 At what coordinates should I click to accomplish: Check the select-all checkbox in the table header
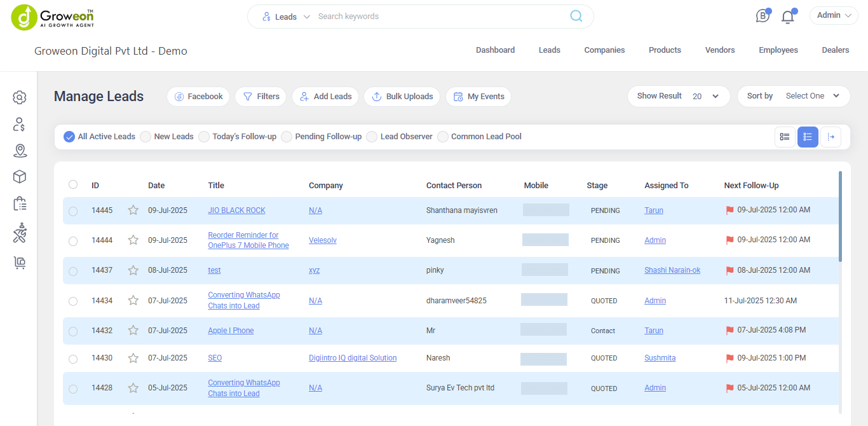pyautogui.click(x=72, y=184)
